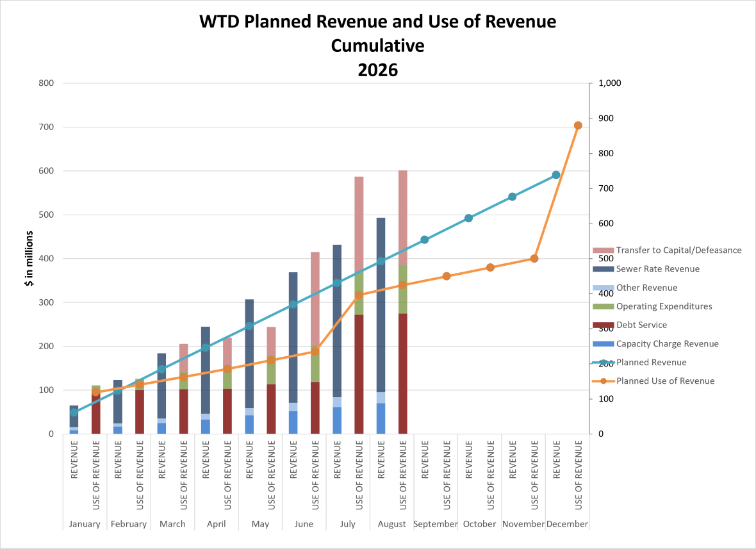This screenshot has height=549, width=756.
Task: Click the '800' value on the left axis
Action: 46,83
